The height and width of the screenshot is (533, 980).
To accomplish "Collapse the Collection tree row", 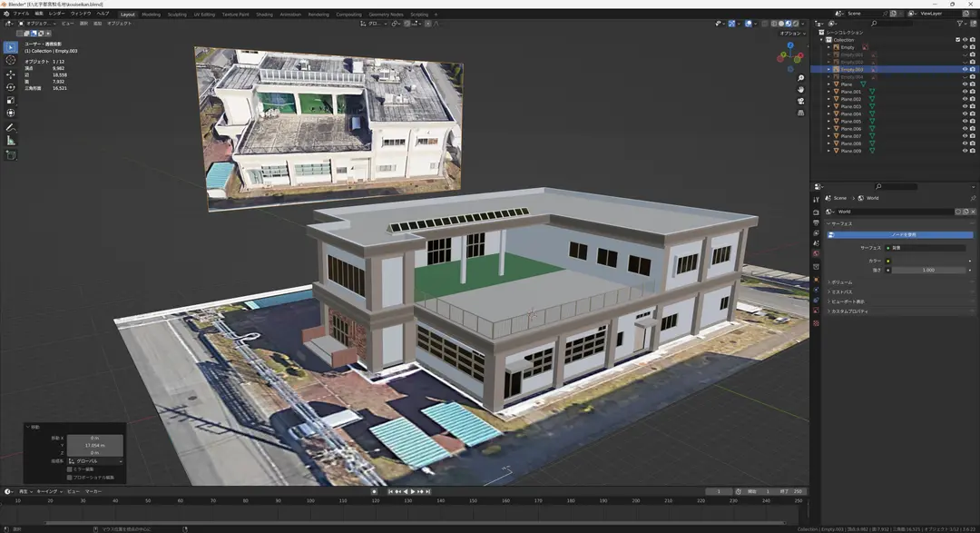I will (822, 40).
